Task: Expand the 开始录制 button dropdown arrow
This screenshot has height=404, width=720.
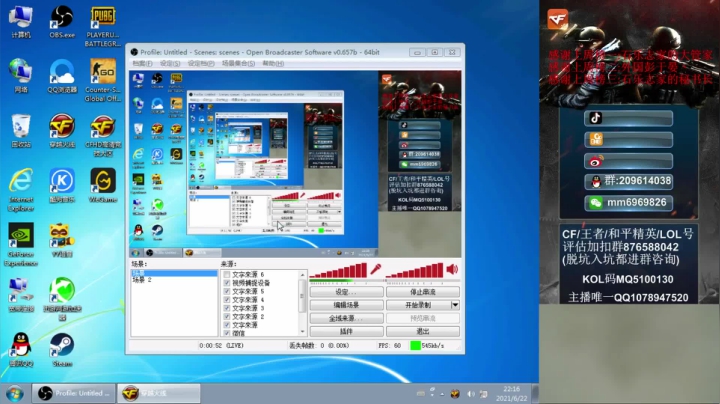Action: pos(455,305)
